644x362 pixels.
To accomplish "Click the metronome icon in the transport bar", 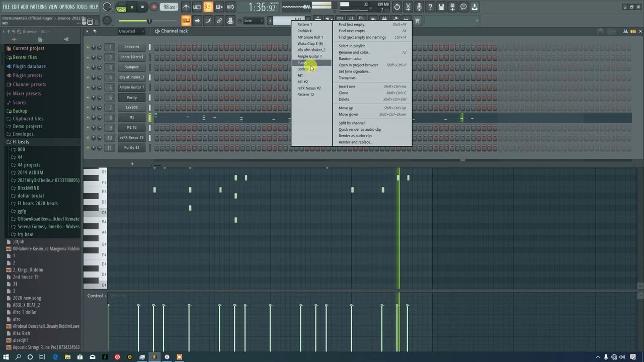I will pos(186,7).
